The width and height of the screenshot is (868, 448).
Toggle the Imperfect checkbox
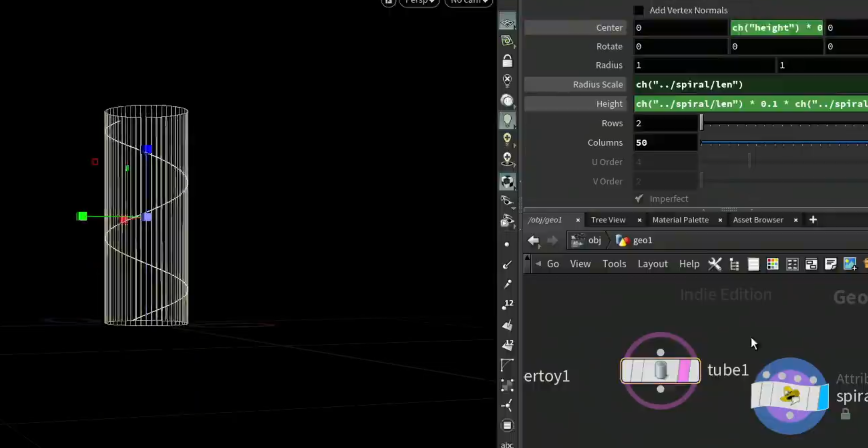[x=639, y=198]
